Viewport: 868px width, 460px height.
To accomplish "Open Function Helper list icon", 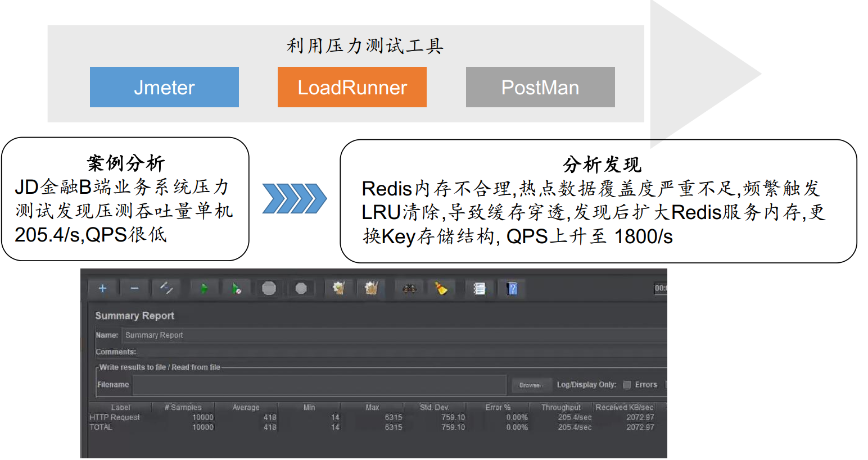I will 480,289.
